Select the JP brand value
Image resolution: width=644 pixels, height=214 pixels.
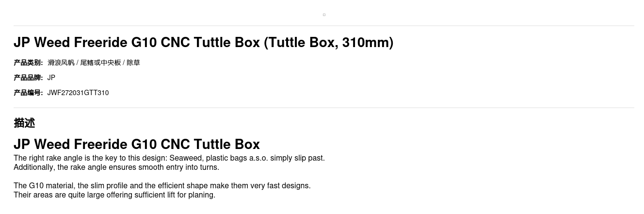(x=51, y=78)
